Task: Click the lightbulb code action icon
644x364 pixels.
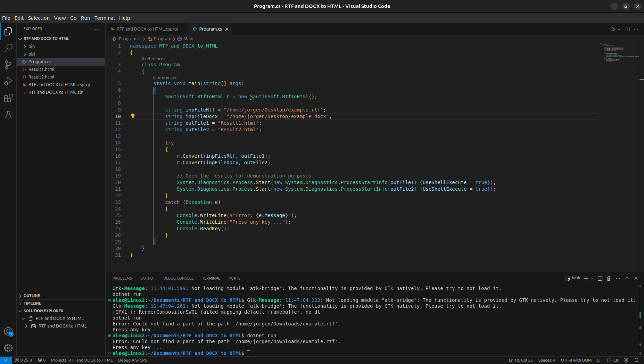Action: point(133,116)
